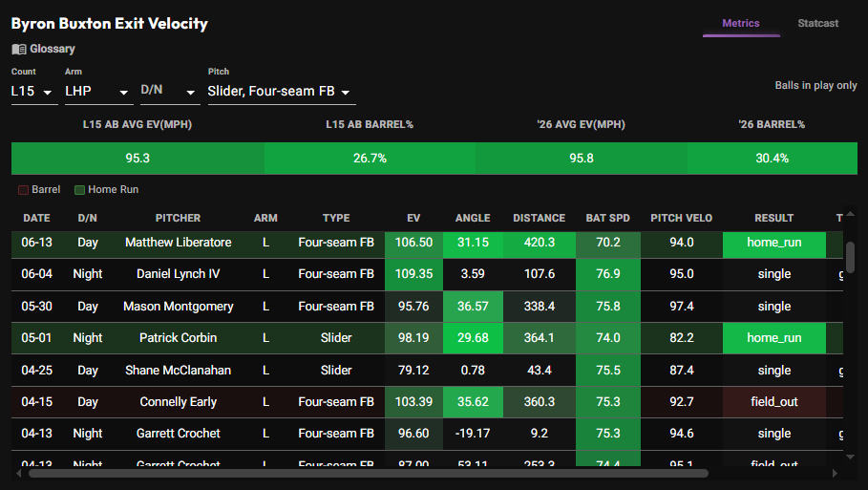The width and height of the screenshot is (868, 490).
Task: Expand the Arm LHP dropdown
Action: (x=99, y=92)
